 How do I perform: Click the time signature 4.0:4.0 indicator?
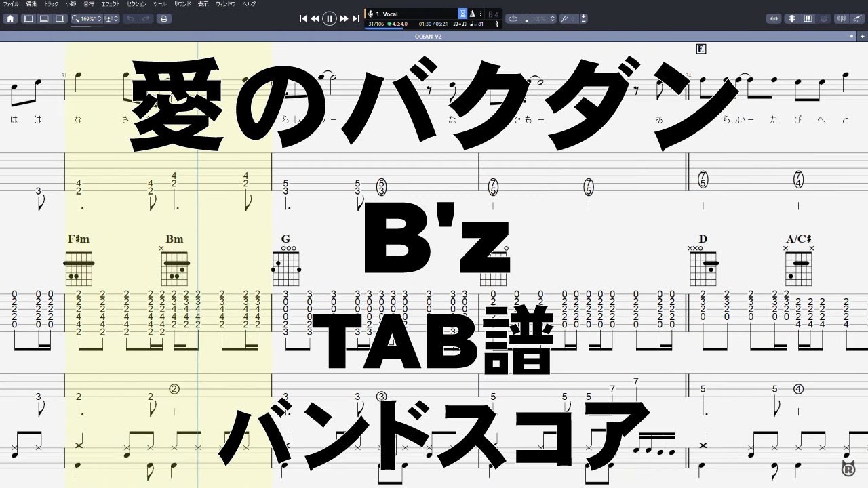[x=399, y=24]
